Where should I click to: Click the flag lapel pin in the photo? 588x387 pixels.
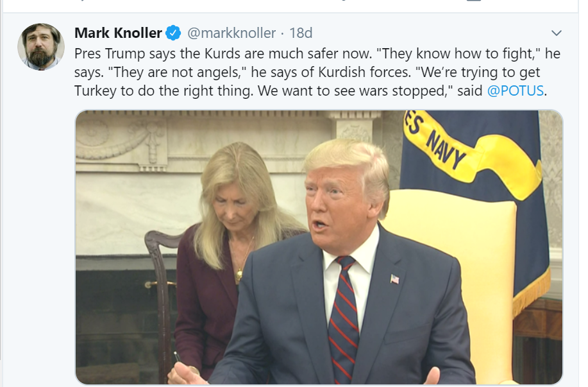(394, 279)
